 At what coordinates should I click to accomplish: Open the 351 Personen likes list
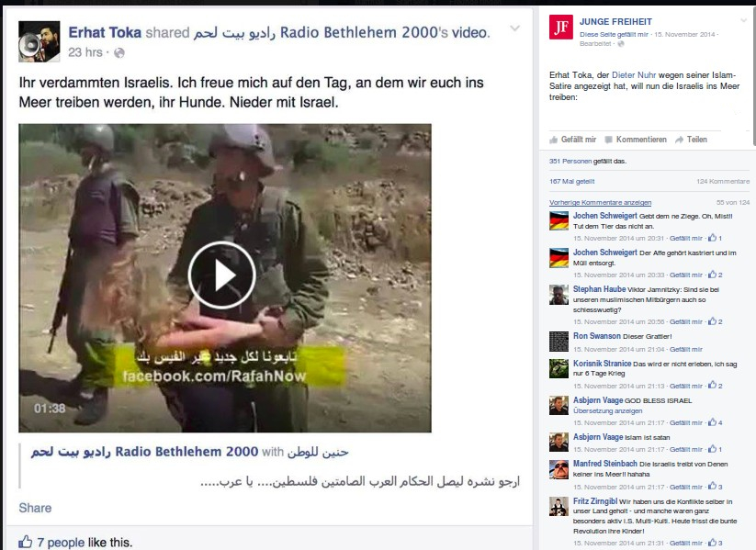coord(570,161)
